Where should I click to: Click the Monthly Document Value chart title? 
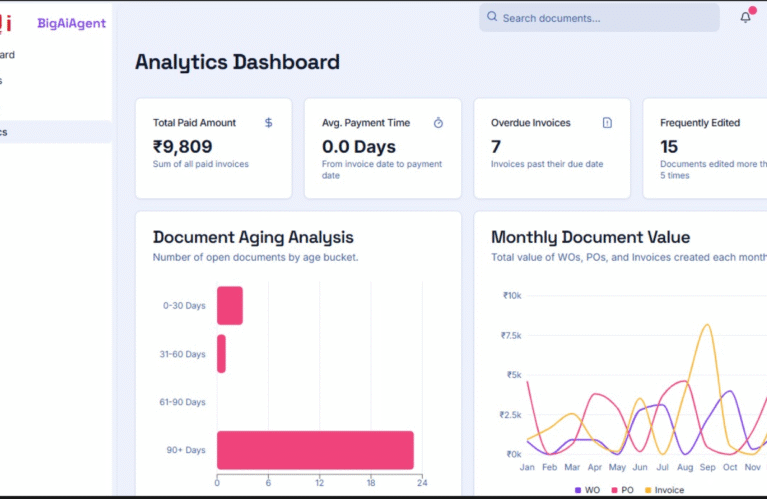[590, 237]
